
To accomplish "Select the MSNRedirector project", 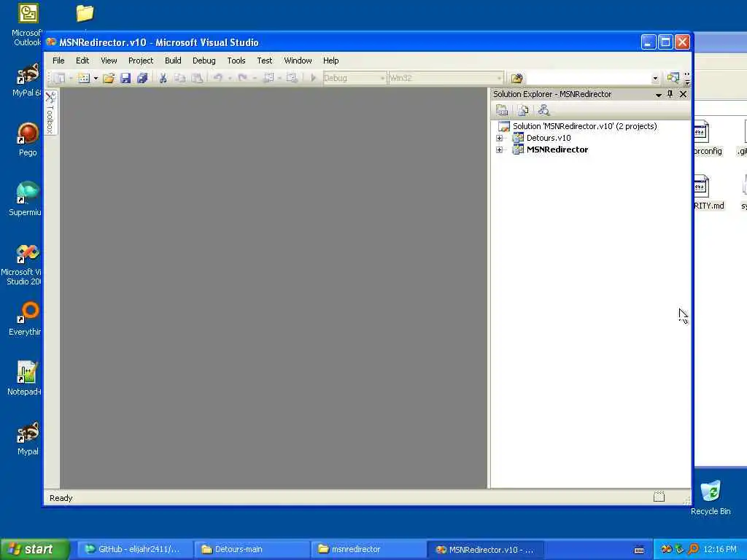I will [x=557, y=149].
